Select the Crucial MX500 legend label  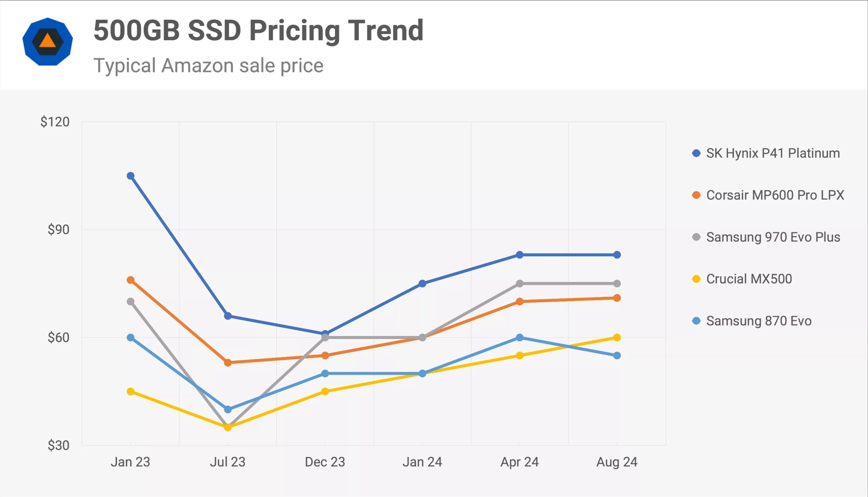(749, 279)
